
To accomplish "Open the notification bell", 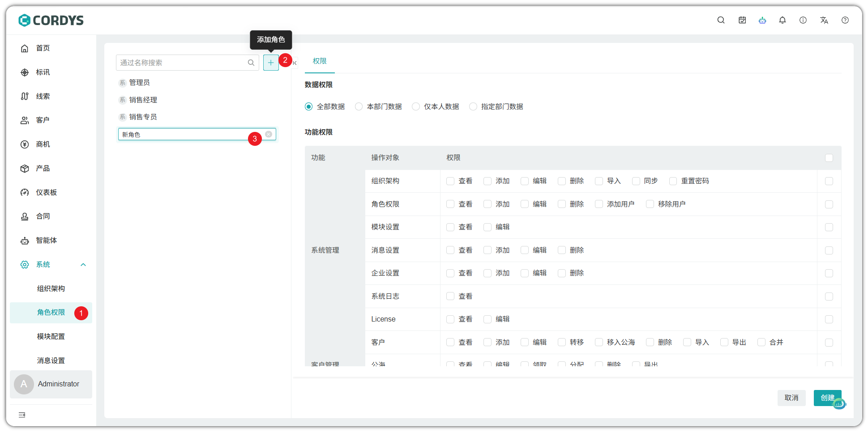I will pos(782,20).
